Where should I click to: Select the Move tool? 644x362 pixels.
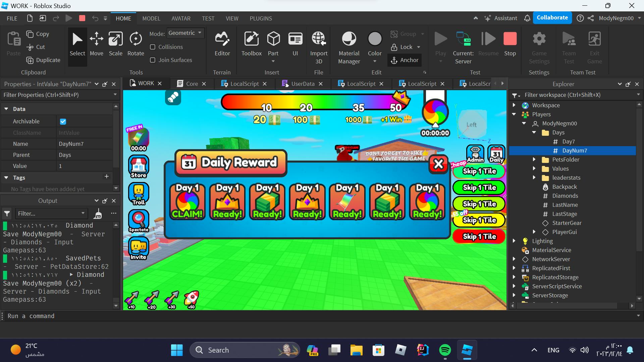96,44
